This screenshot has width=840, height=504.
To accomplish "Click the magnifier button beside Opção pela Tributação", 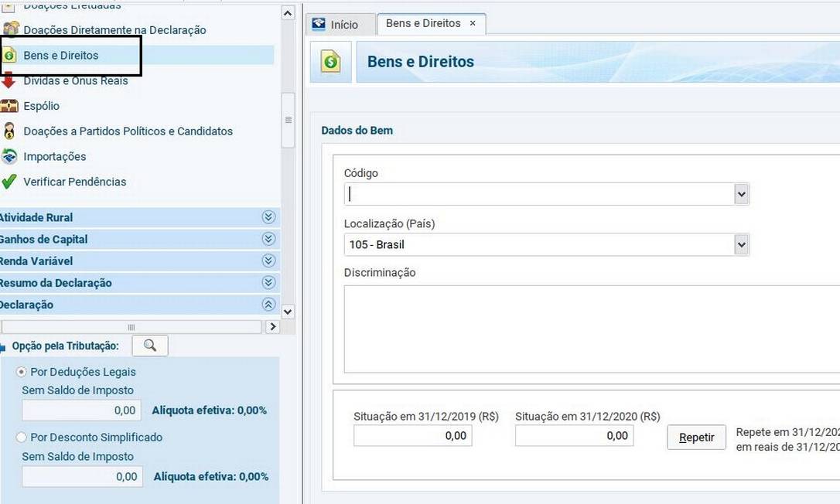I will coord(149,346).
